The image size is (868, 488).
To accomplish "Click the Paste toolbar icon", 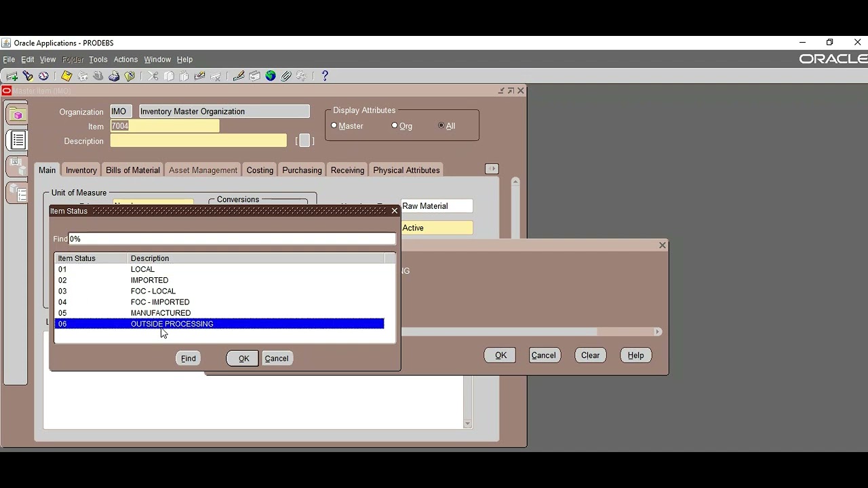I will click(184, 76).
